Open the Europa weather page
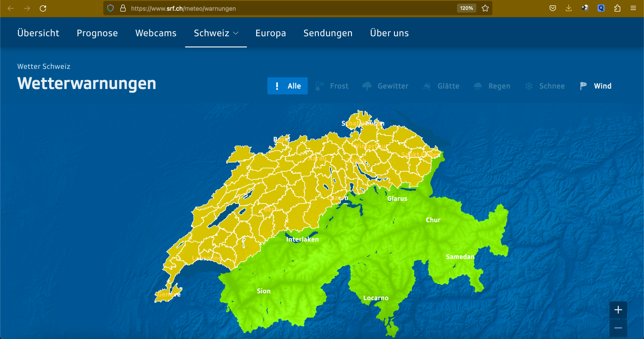This screenshot has width=644, height=339. (x=271, y=33)
